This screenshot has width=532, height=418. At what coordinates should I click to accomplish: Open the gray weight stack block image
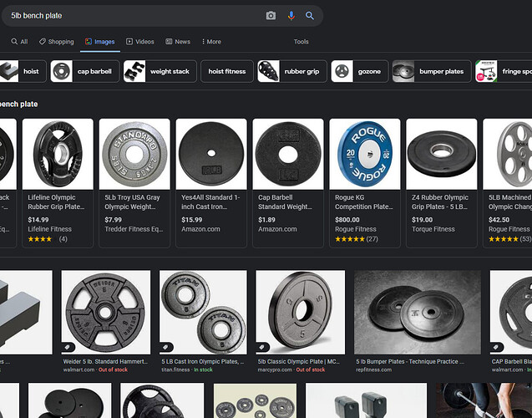pyautogui.click(x=26, y=312)
